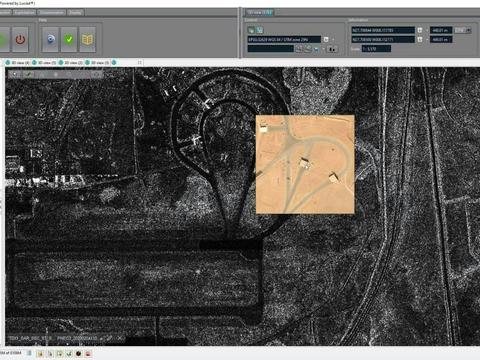Click the first yellow icon in bottom status bar

41,354
